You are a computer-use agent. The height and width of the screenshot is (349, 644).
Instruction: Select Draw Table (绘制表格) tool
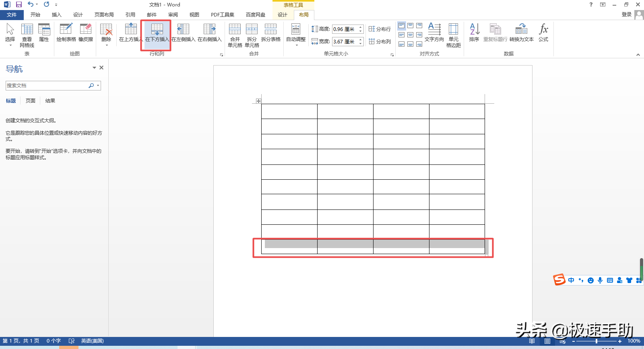click(66, 33)
